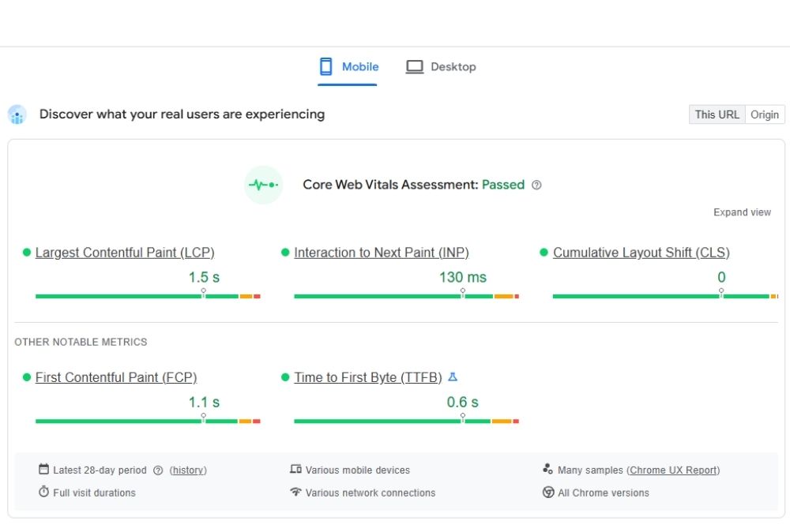Click the 'Core Web Vitals Assessment:' label

coord(390,185)
